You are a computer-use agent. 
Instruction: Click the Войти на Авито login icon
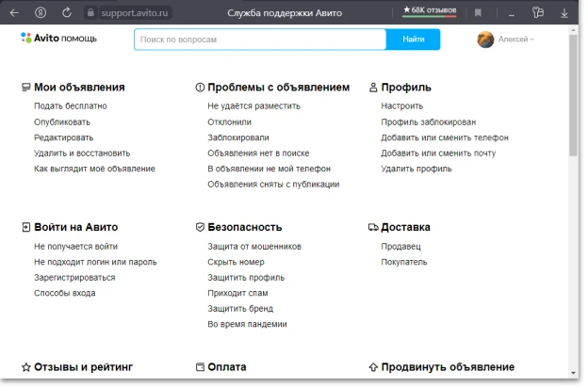coord(25,228)
